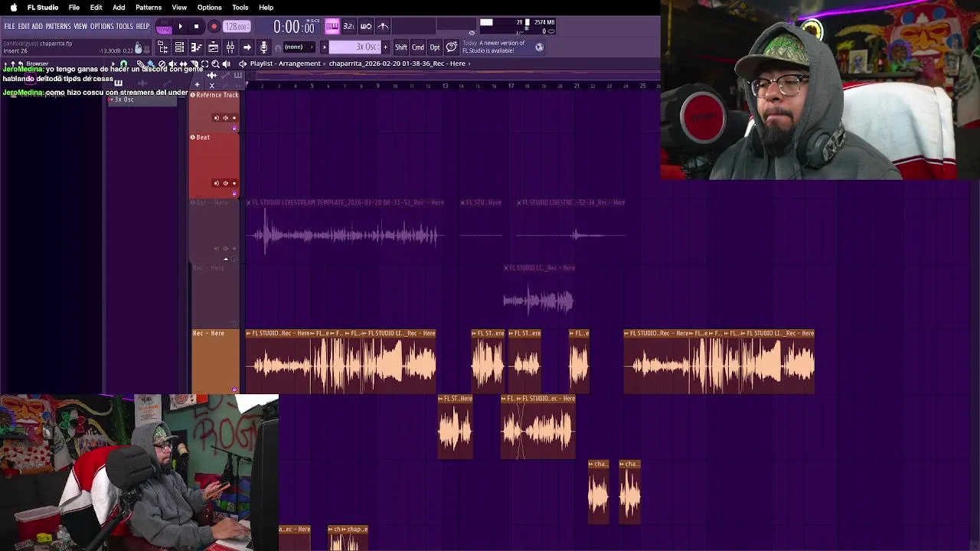Image resolution: width=980 pixels, height=551 pixels.
Task: Click the right arrow toolbar icon
Action: point(247,47)
